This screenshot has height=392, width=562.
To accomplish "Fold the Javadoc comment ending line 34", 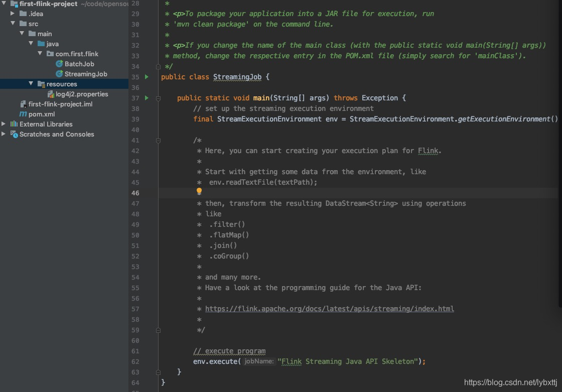I will (x=158, y=66).
